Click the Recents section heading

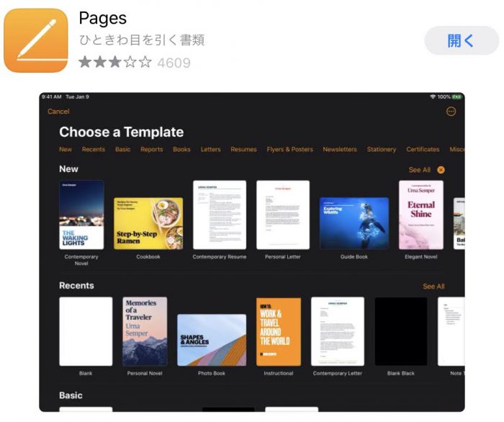[76, 285]
